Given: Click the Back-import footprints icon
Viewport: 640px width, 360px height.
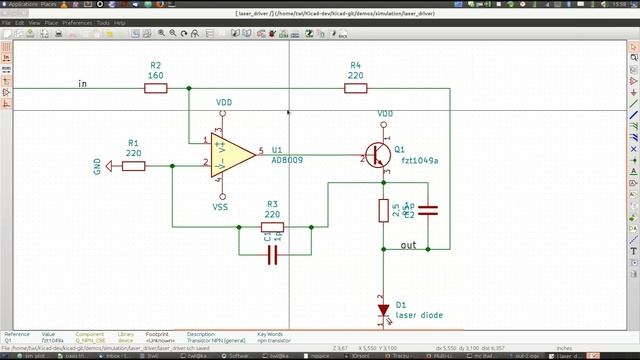Looking at the screenshot, I should [343, 34].
